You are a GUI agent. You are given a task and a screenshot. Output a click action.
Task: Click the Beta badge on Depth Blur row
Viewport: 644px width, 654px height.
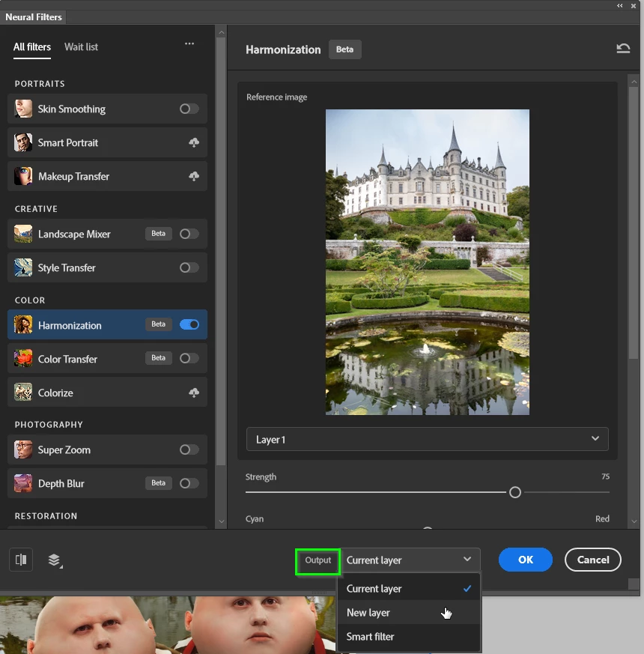point(159,483)
